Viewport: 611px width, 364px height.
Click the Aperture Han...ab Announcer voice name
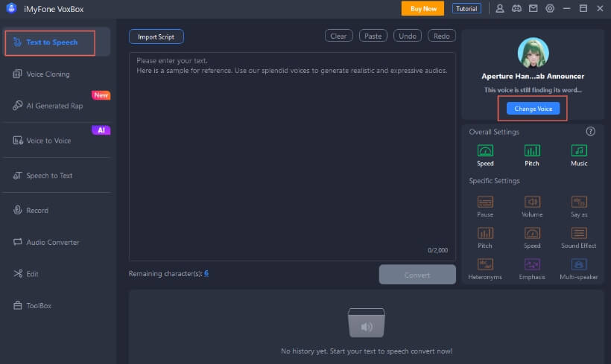533,77
